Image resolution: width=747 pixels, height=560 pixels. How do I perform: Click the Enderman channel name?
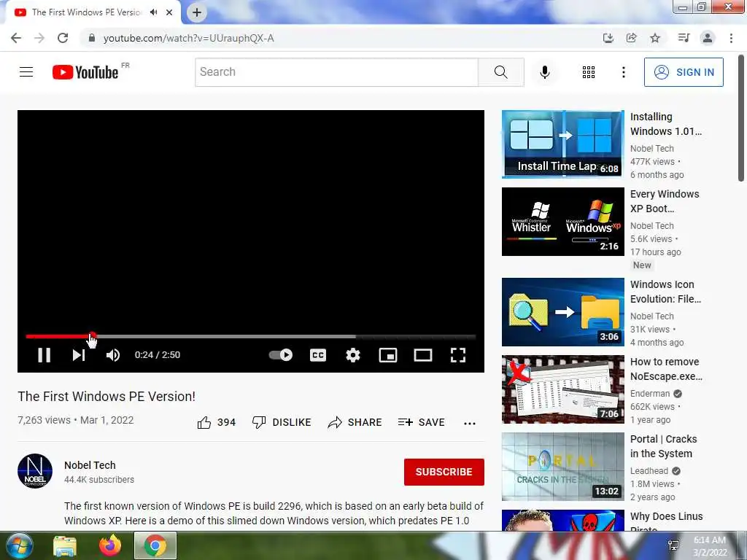(x=650, y=393)
